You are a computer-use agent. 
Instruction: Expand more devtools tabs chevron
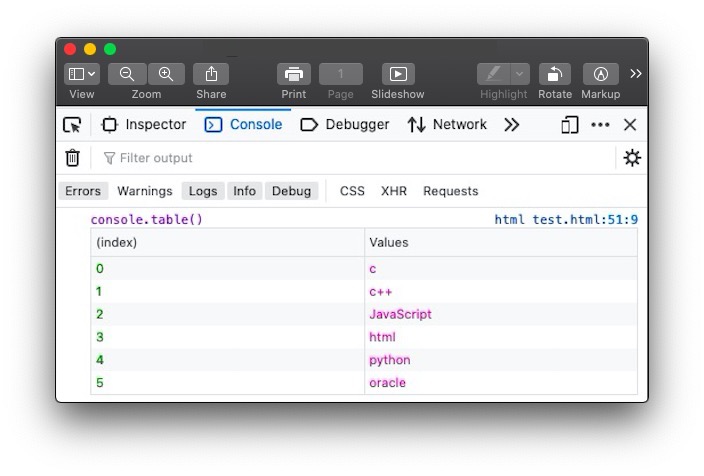[511, 125]
